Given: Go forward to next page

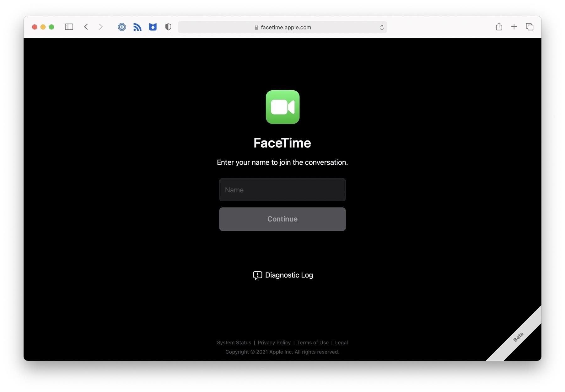Looking at the screenshot, I should point(101,27).
